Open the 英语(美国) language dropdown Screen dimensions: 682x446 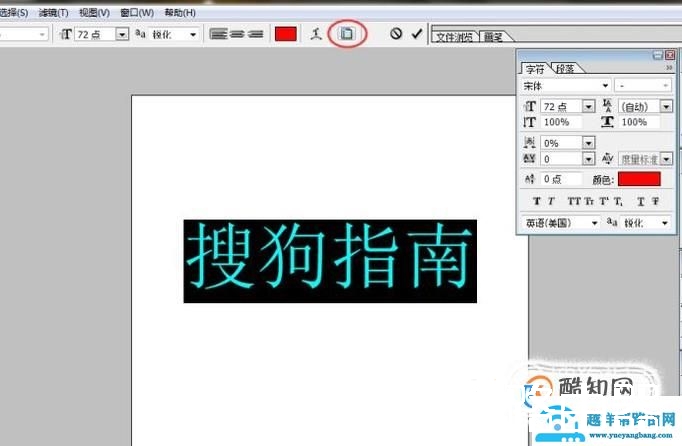(561, 223)
